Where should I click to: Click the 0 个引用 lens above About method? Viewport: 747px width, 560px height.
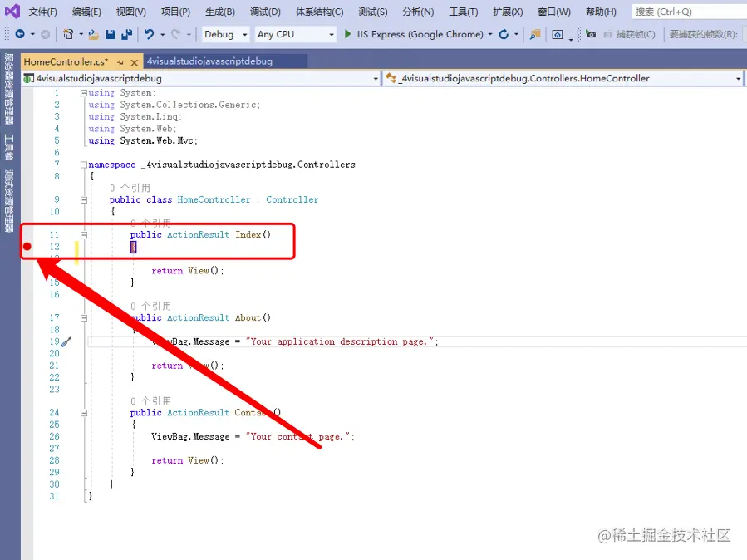tap(150, 307)
